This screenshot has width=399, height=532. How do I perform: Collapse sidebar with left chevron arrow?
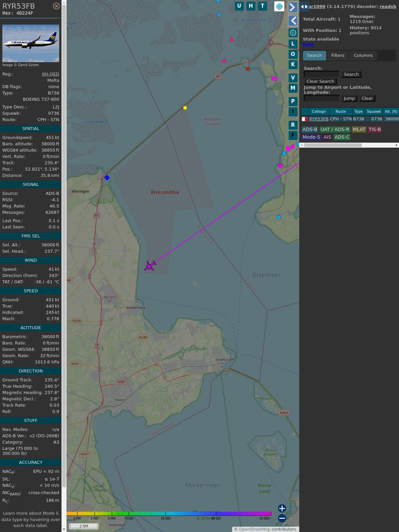coord(293,21)
